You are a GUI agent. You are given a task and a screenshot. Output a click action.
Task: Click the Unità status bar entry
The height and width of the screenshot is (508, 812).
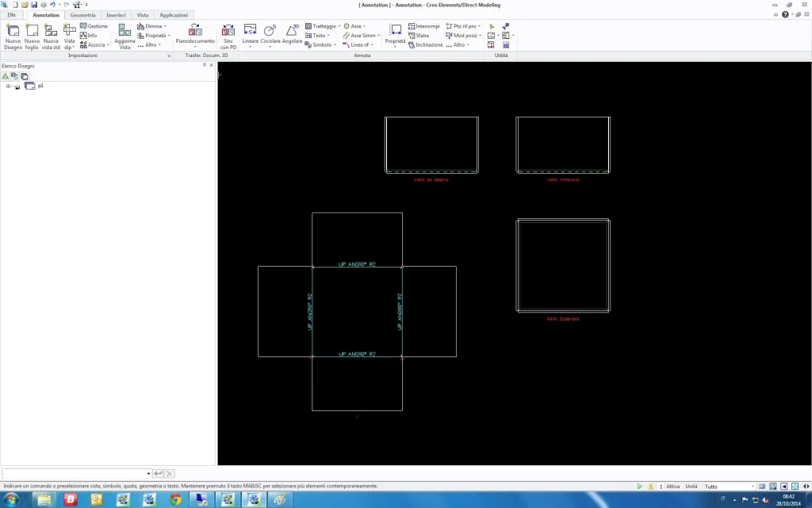691,487
